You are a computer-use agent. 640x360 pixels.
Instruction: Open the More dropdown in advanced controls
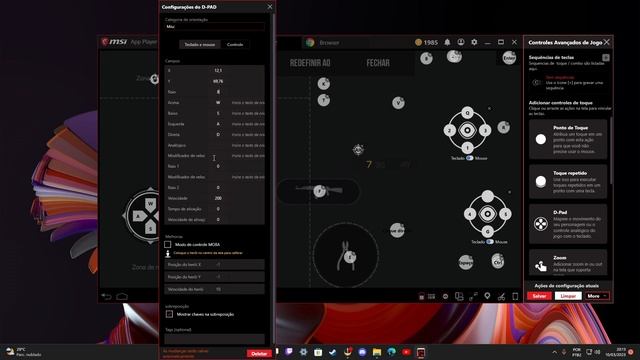[597, 296]
